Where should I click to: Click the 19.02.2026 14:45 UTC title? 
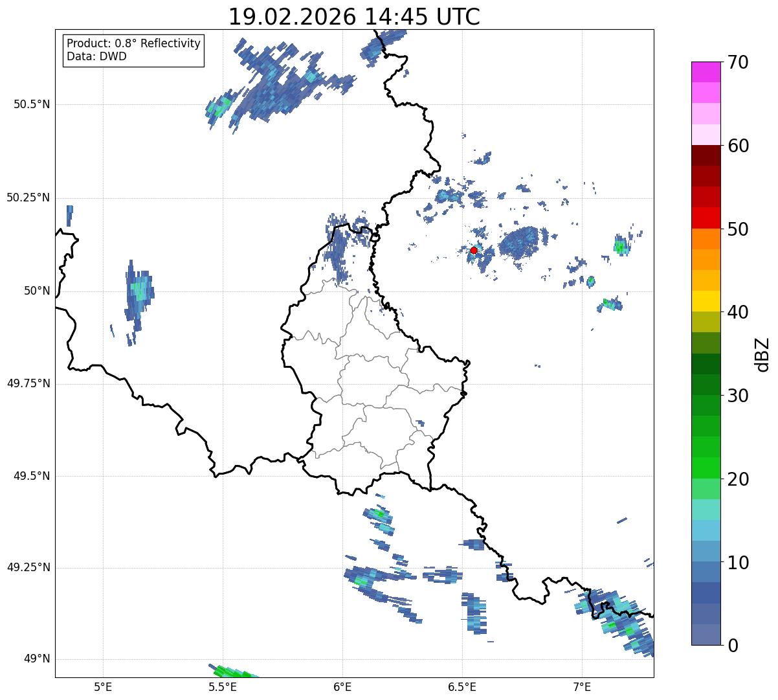354,17
